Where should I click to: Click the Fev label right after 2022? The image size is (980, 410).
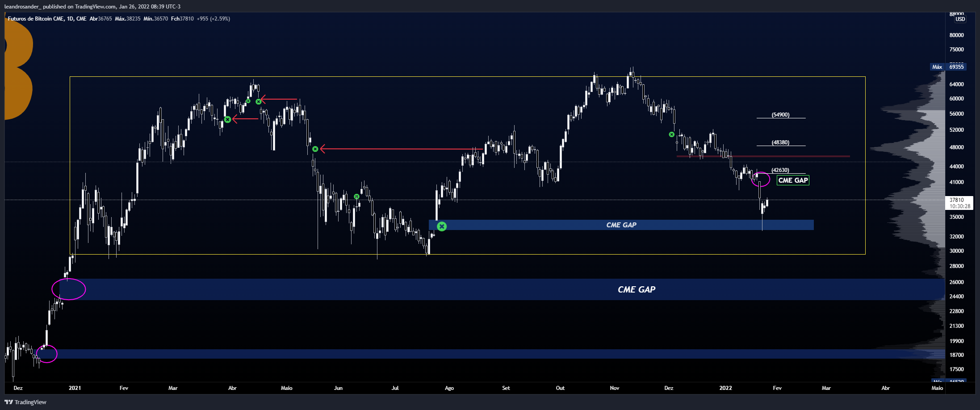tap(777, 388)
